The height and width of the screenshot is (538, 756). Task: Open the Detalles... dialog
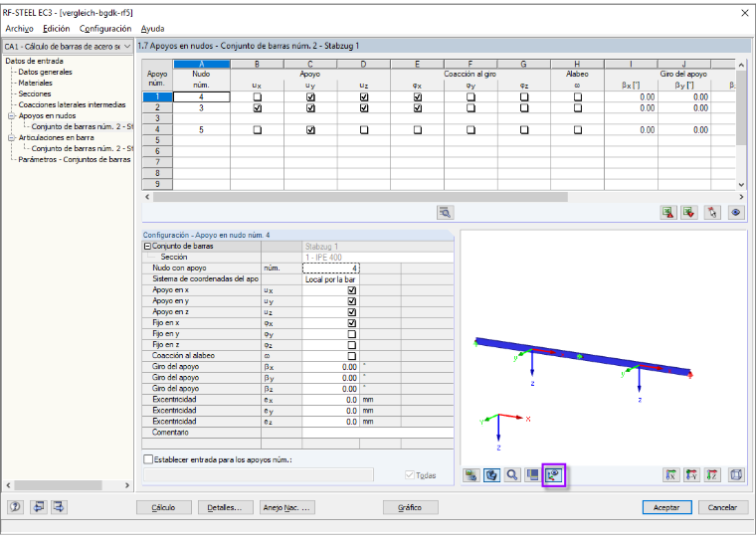pos(224,507)
